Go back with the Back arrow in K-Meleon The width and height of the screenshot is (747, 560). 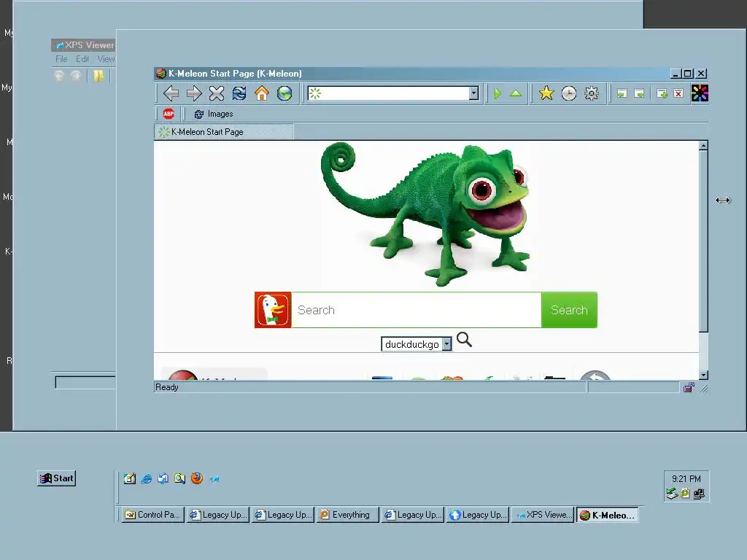pyautogui.click(x=171, y=93)
